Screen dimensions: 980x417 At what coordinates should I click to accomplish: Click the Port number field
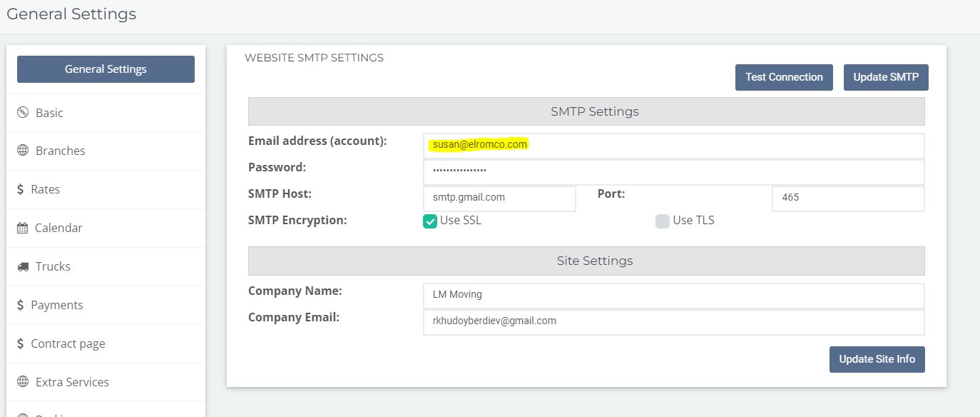848,199
